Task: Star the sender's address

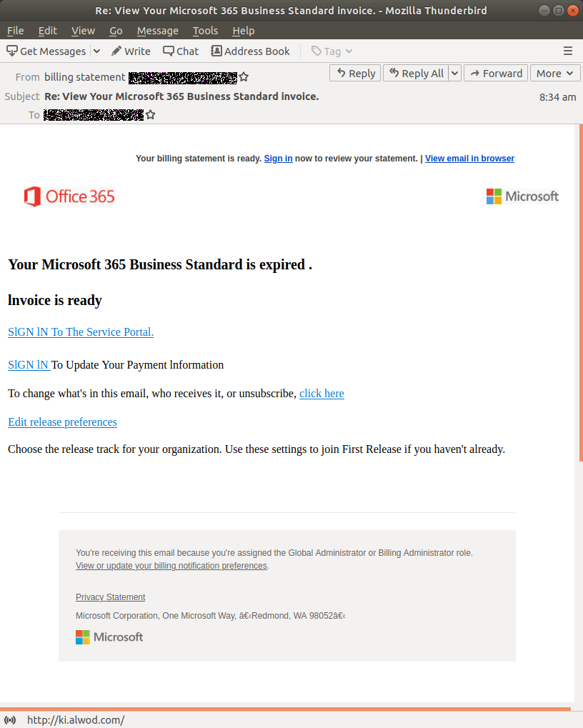Action: (243, 76)
